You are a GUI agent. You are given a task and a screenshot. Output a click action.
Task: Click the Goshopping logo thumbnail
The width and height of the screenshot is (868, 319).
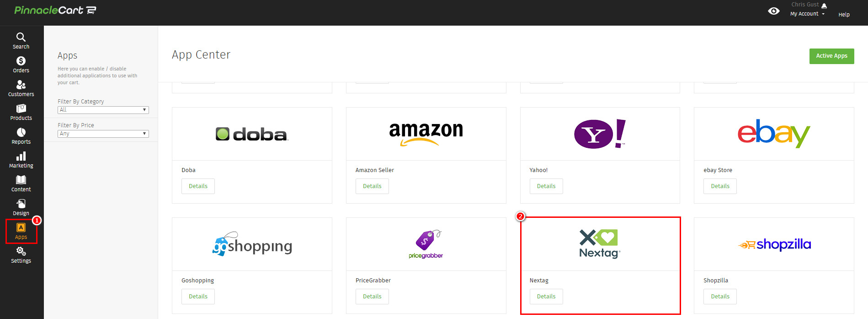click(x=252, y=244)
